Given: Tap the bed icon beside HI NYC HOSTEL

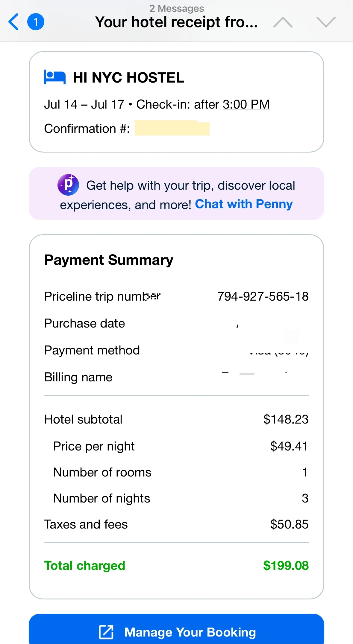Looking at the screenshot, I should coord(54,77).
